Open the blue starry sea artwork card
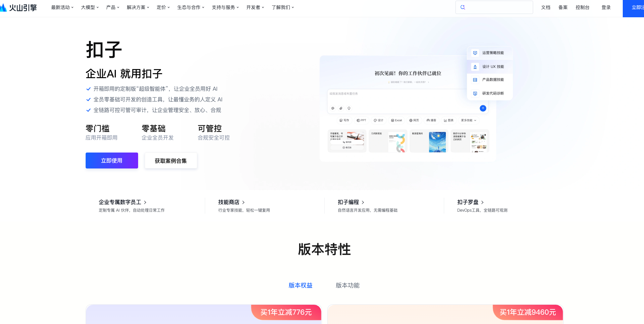 click(429, 141)
